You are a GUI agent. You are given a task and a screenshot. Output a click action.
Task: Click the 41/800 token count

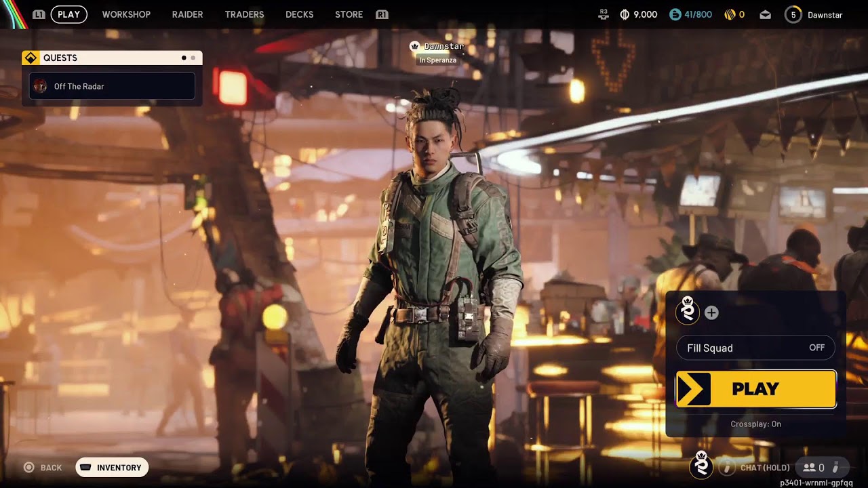(698, 14)
